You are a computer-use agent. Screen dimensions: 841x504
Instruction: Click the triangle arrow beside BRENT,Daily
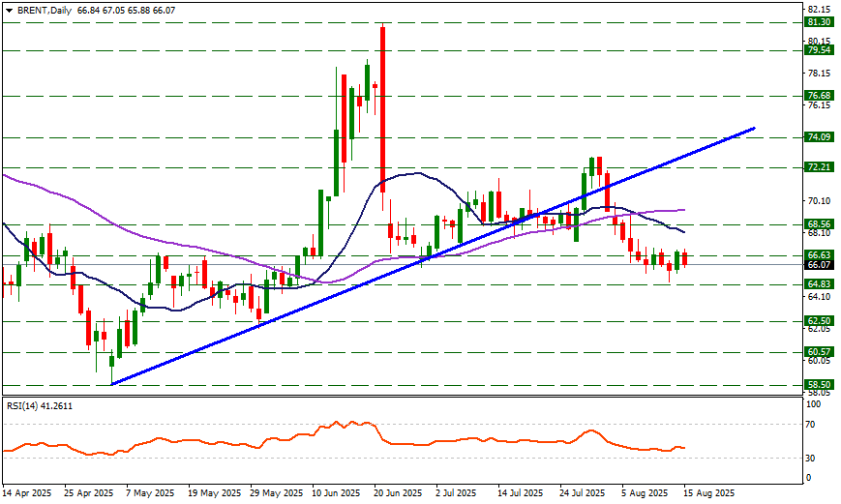(x=9, y=11)
